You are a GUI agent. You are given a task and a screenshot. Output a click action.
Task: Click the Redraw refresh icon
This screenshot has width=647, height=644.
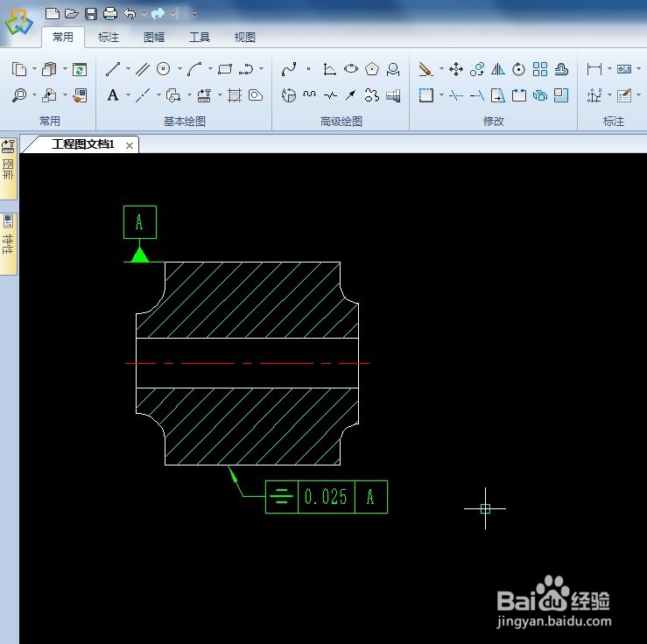(79, 69)
